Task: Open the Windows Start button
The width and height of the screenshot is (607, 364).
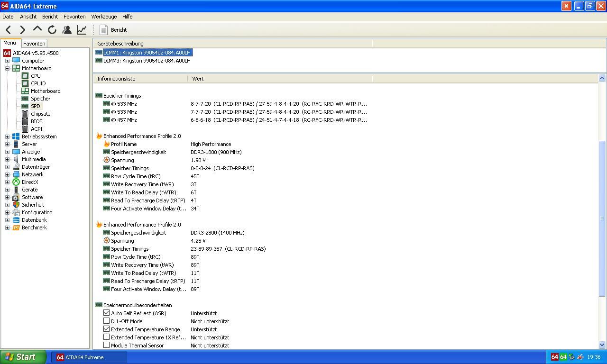Action: point(23,357)
